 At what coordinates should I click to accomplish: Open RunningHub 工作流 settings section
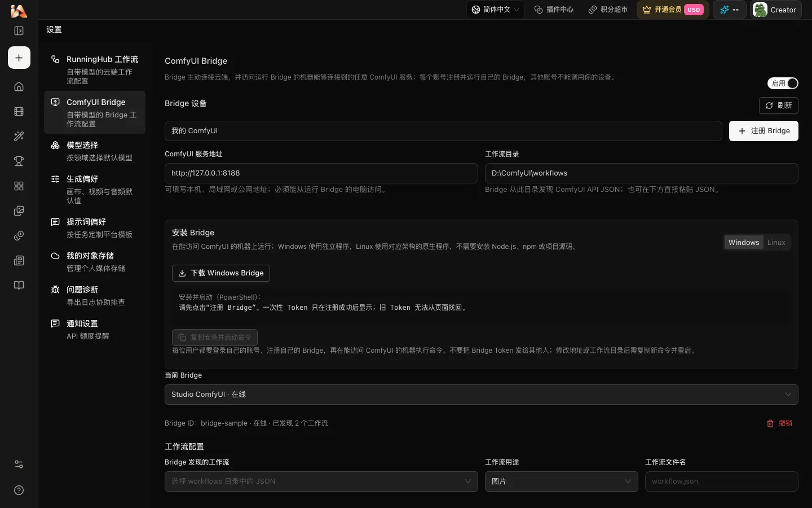(95, 69)
